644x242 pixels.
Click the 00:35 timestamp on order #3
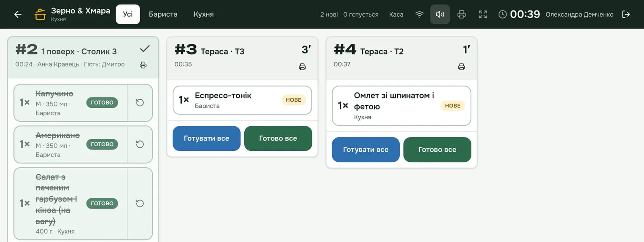pos(183,64)
